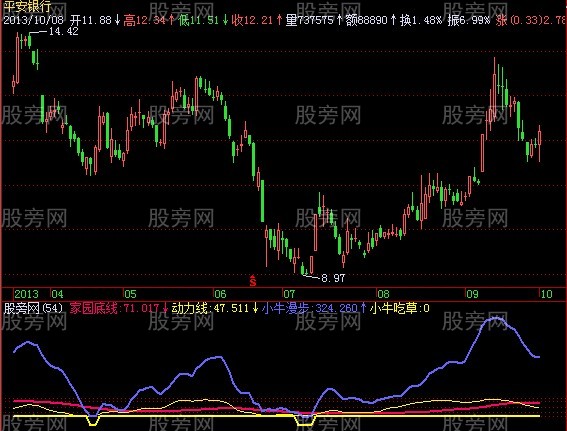Select the 07 month timeline marker

[x=289, y=294]
